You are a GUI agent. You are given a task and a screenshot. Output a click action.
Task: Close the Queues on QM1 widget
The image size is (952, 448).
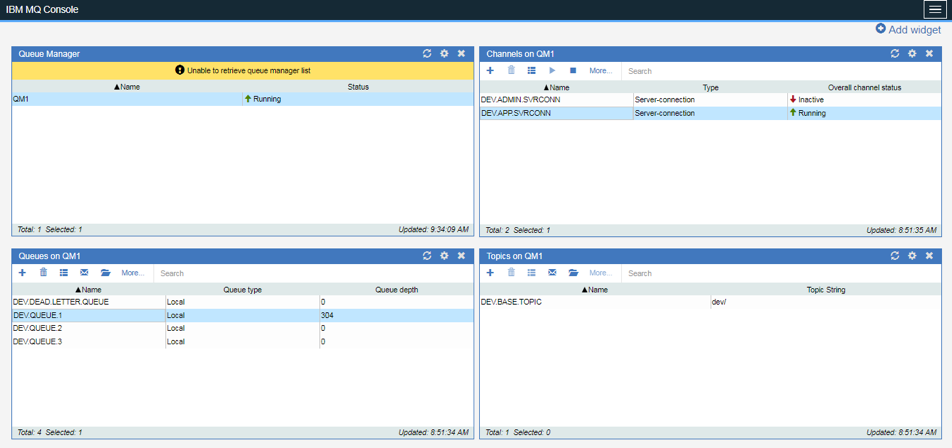point(461,256)
